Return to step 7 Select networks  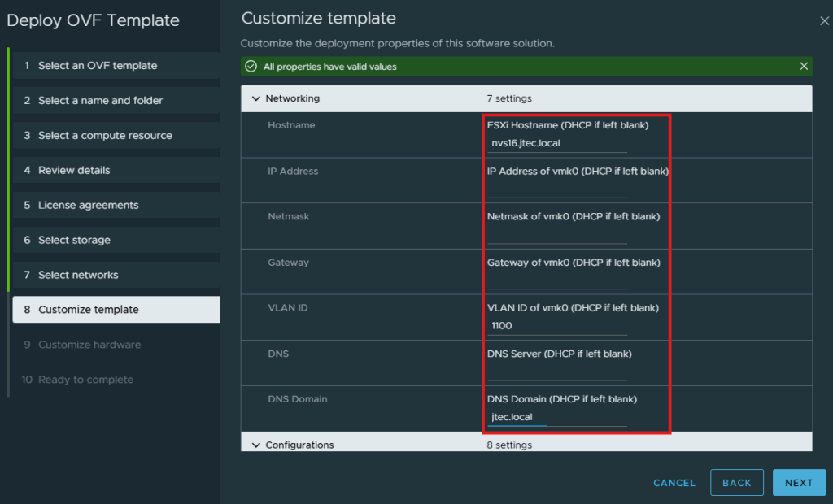click(x=116, y=275)
